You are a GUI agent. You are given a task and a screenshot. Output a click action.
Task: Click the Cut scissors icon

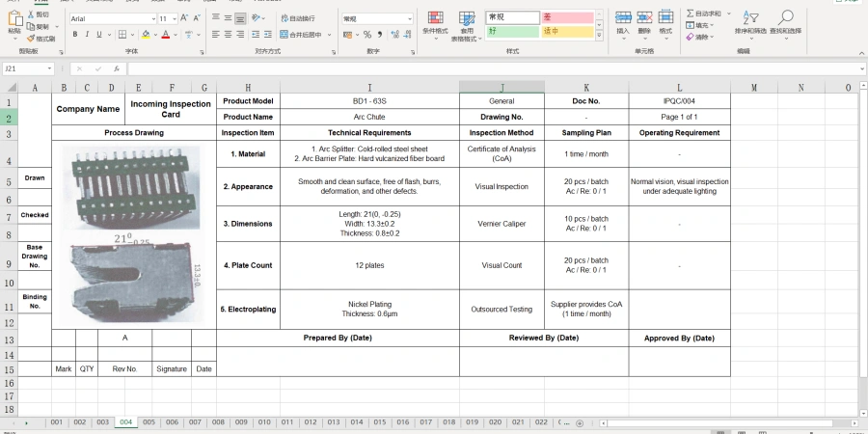tap(31, 14)
